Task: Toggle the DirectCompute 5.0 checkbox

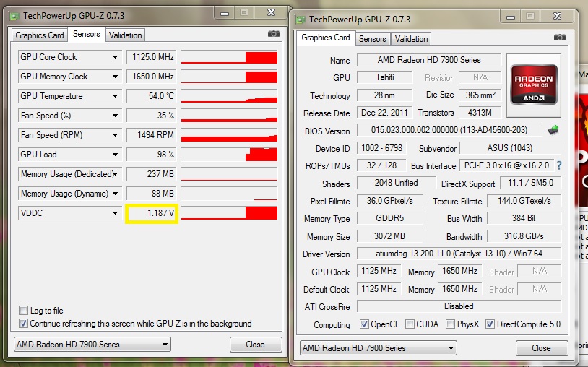Action: coord(490,324)
